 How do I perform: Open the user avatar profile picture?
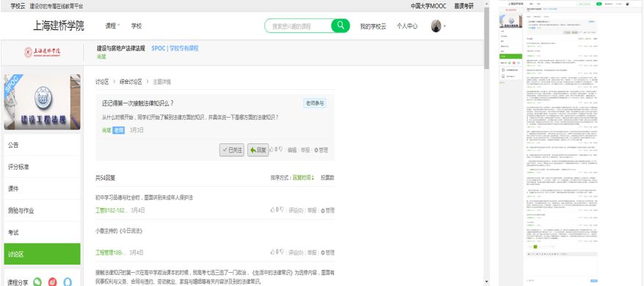click(x=435, y=26)
